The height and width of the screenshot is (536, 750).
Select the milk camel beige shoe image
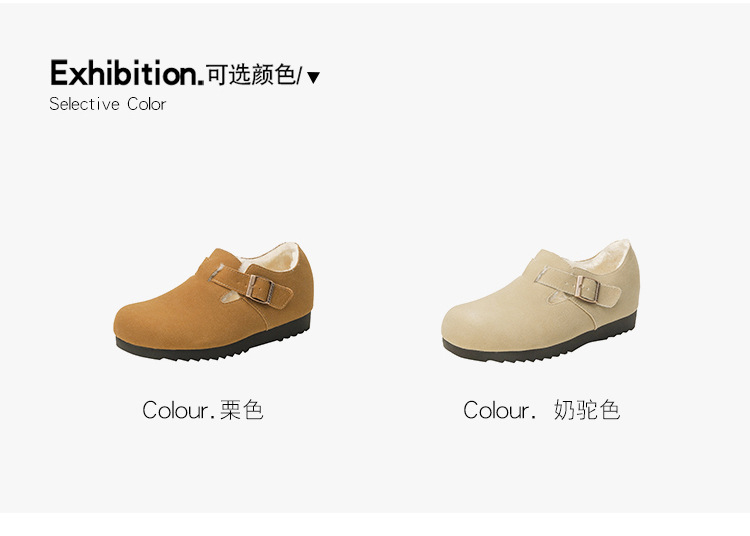(540, 300)
